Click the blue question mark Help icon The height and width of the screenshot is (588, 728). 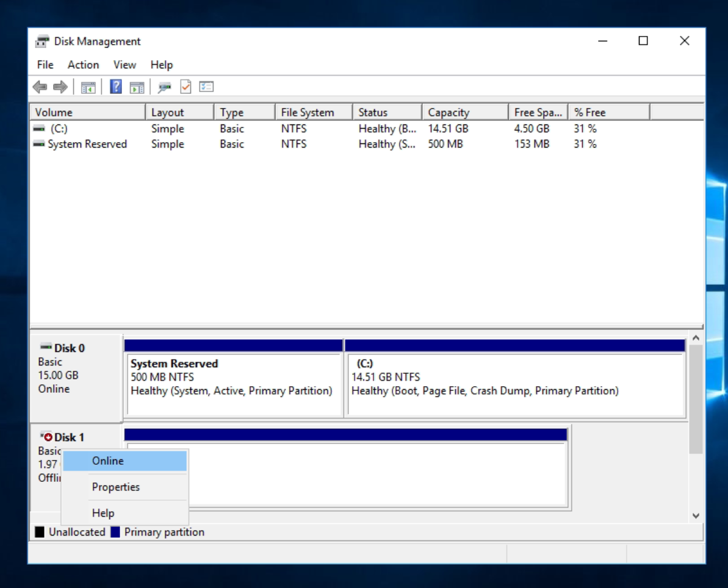(115, 87)
